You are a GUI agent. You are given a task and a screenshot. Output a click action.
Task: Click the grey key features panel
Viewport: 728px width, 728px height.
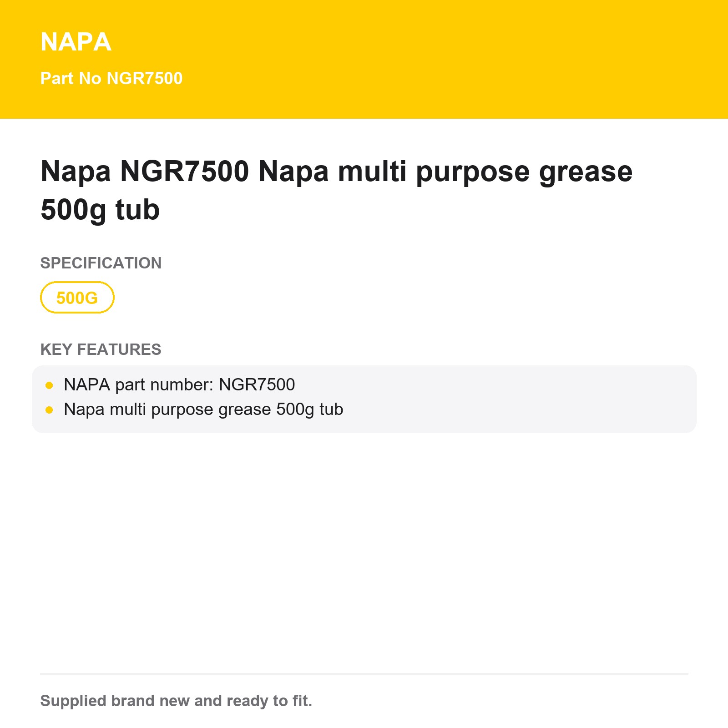pos(364,399)
